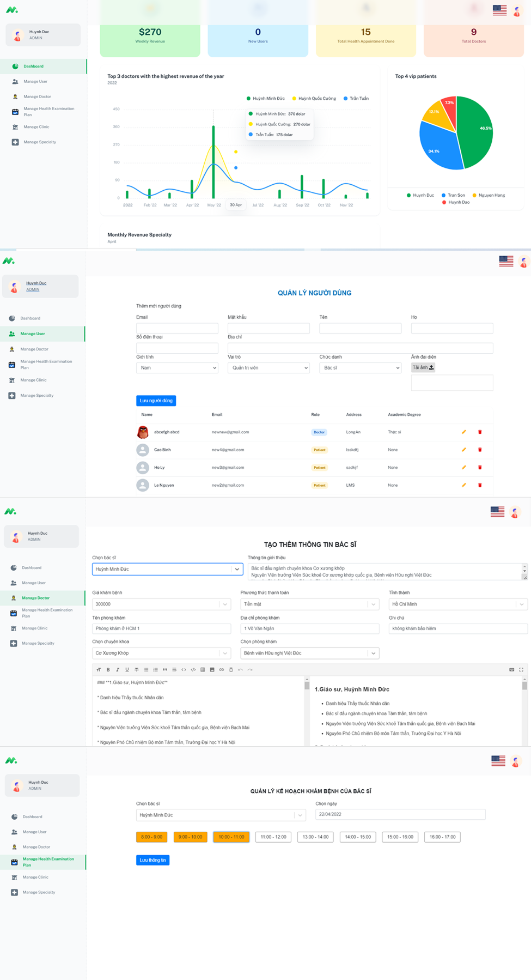Click the Chọn ngày date field
The height and width of the screenshot is (980, 531).
(400, 814)
